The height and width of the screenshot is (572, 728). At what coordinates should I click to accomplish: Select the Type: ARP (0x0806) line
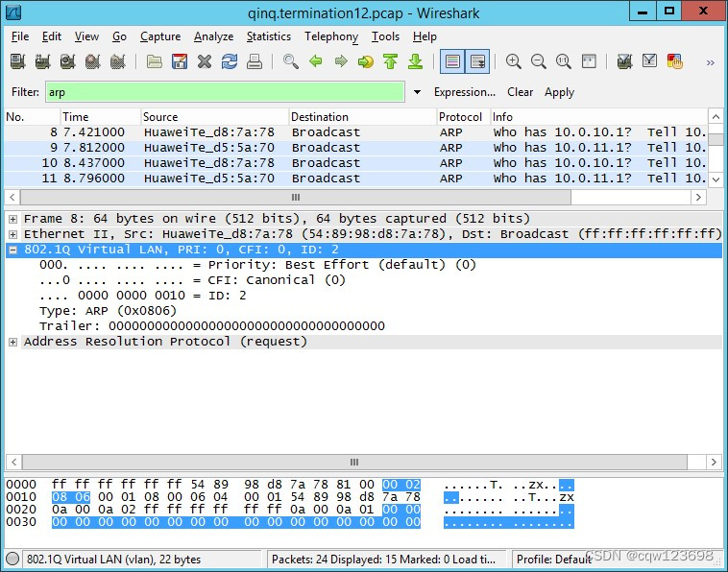pos(108,311)
